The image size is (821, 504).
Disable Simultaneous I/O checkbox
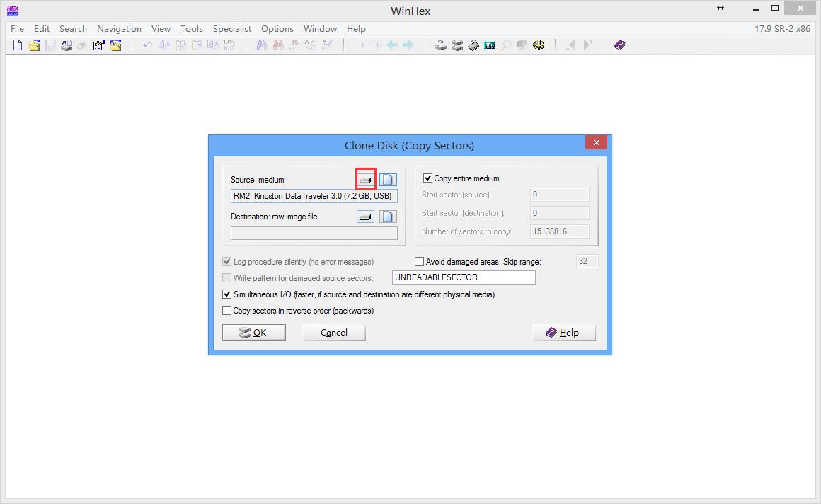(x=226, y=294)
